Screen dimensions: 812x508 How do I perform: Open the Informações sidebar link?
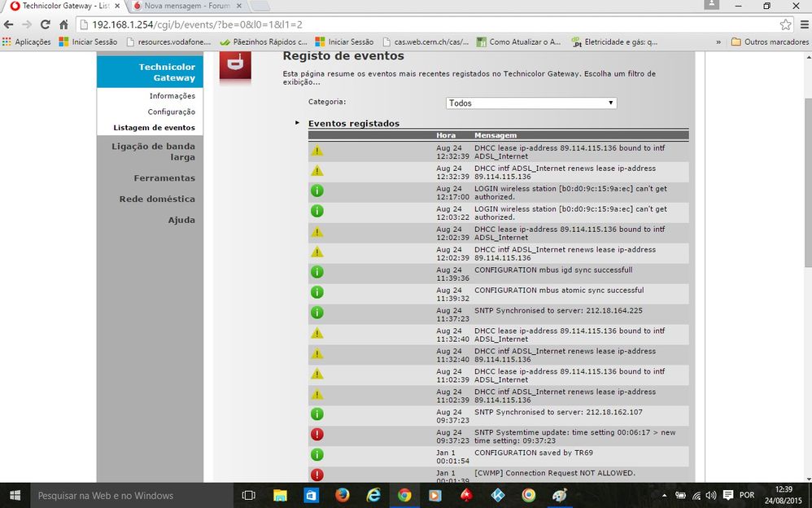tap(172, 96)
